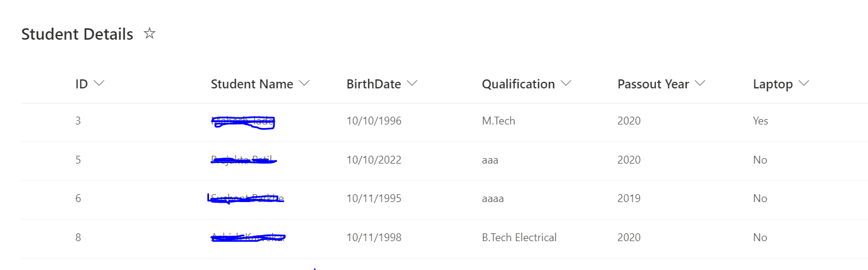The image size is (868, 270).
Task: Select the row with ID 5
Action: point(444,161)
